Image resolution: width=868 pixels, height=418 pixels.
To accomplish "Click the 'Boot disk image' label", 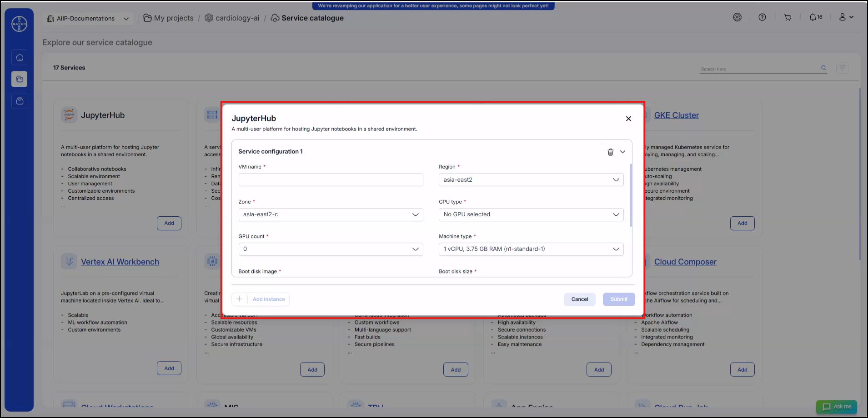I will point(257,272).
